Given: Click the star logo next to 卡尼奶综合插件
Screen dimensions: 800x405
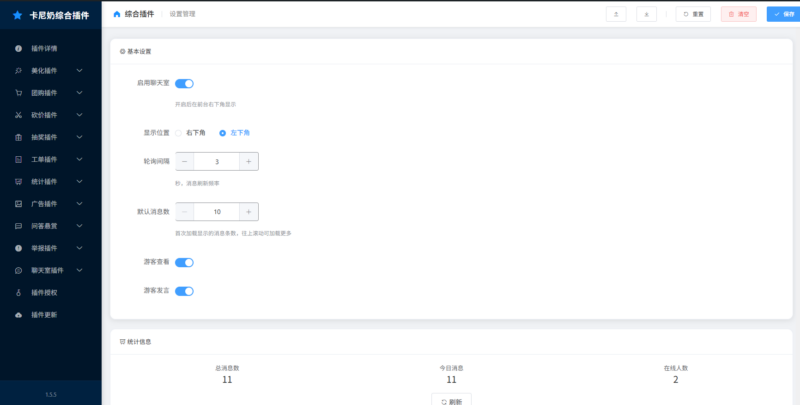Looking at the screenshot, I should coord(17,16).
